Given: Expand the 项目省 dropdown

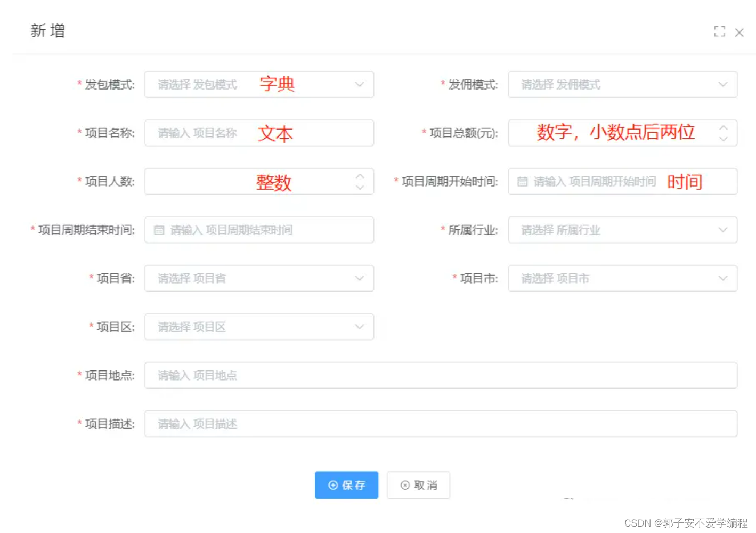Looking at the screenshot, I should coord(259,279).
